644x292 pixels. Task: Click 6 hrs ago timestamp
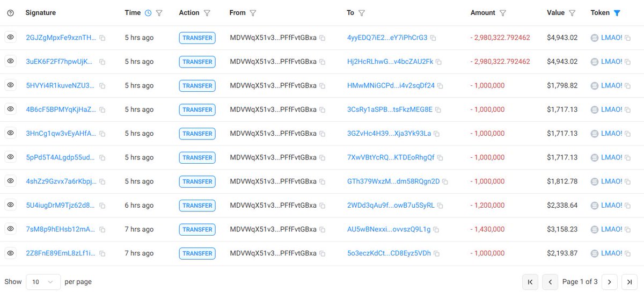click(139, 205)
